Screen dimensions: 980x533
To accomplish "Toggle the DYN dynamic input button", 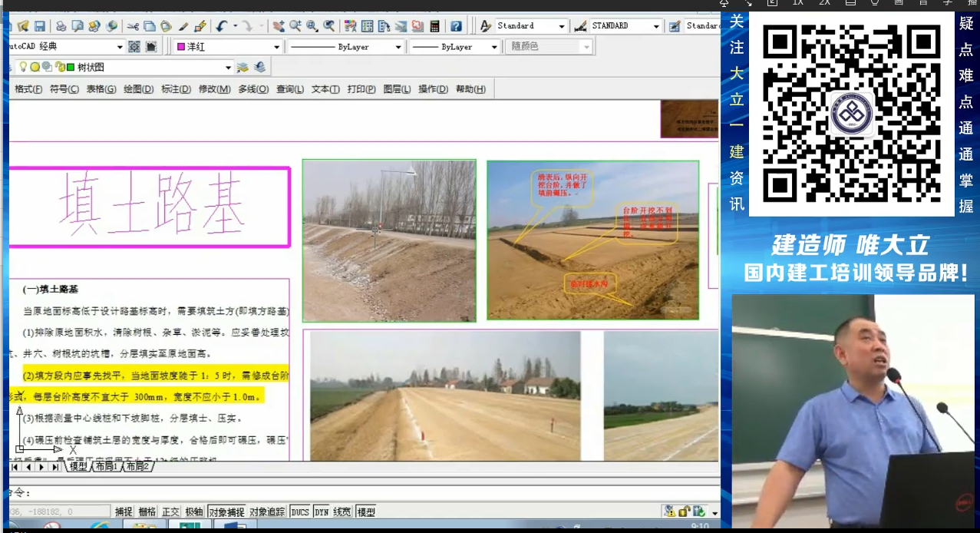I will 322,511.
